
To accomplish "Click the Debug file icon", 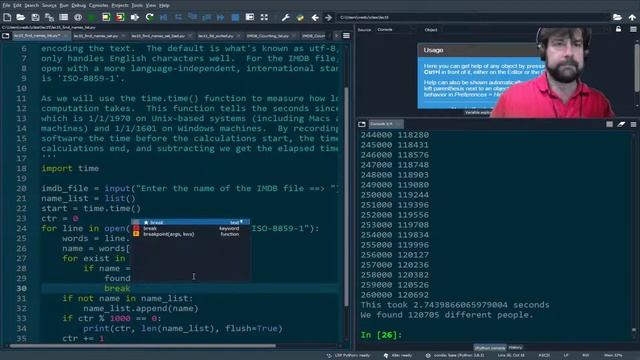I will pyautogui.click(x=164, y=17).
